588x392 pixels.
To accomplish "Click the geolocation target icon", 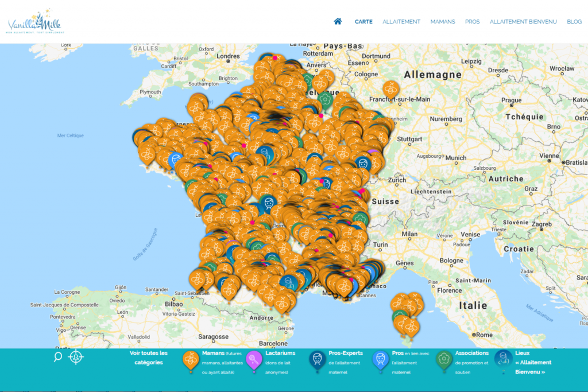I will [x=76, y=357].
